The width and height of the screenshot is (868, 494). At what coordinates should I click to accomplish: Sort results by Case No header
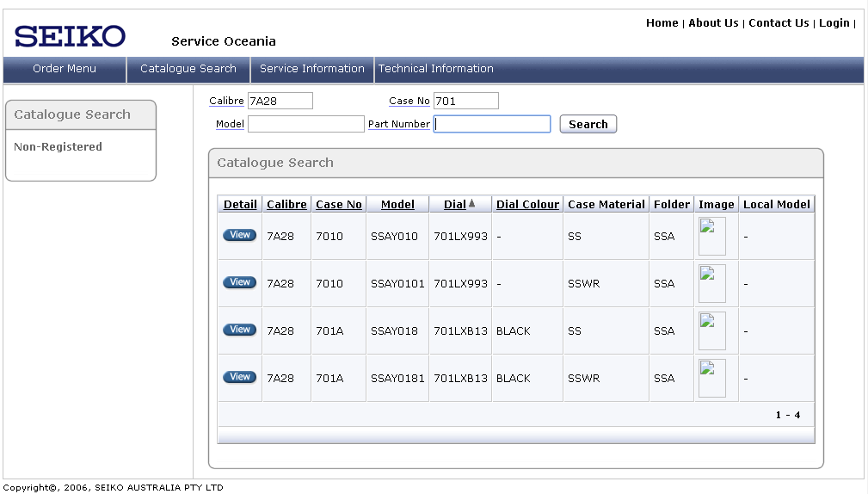338,205
